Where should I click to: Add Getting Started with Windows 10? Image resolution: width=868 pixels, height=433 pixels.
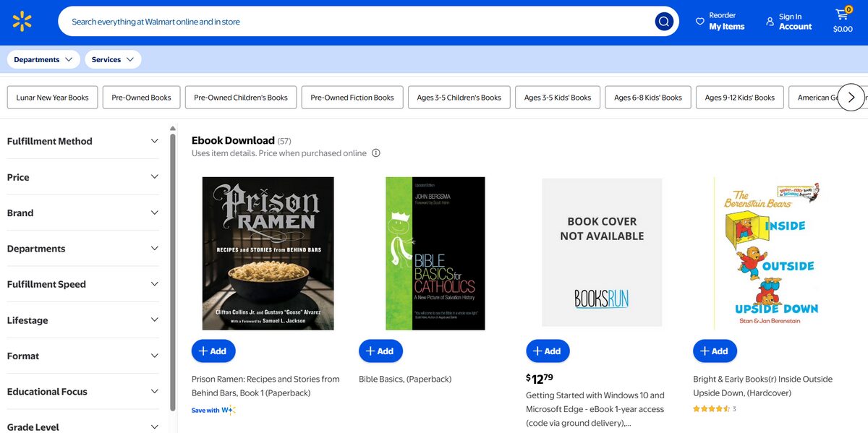pos(548,351)
